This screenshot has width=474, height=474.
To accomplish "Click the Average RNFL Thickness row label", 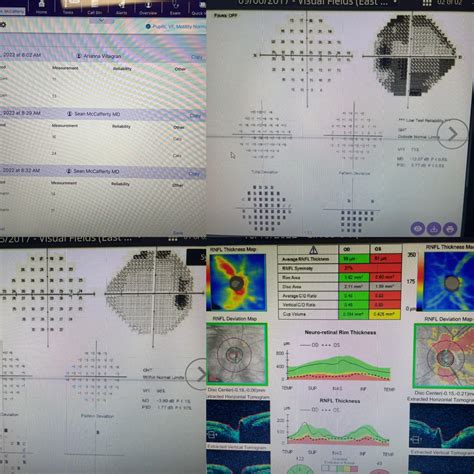I will [305, 259].
